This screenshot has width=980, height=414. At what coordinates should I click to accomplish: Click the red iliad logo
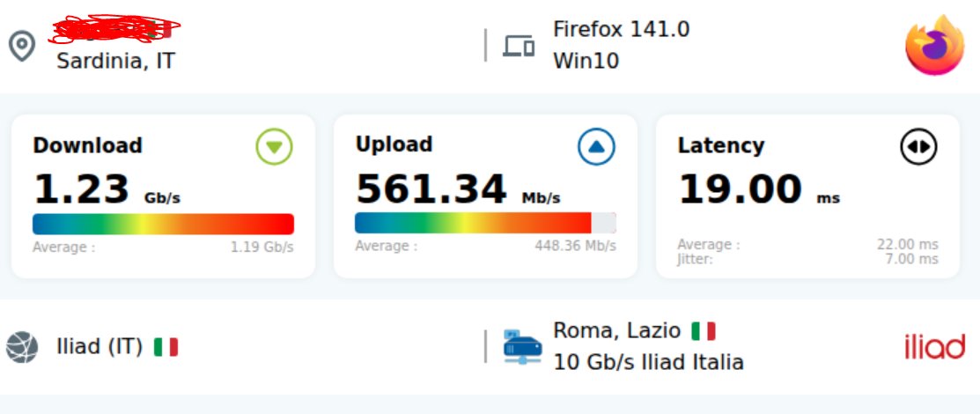pos(934,347)
